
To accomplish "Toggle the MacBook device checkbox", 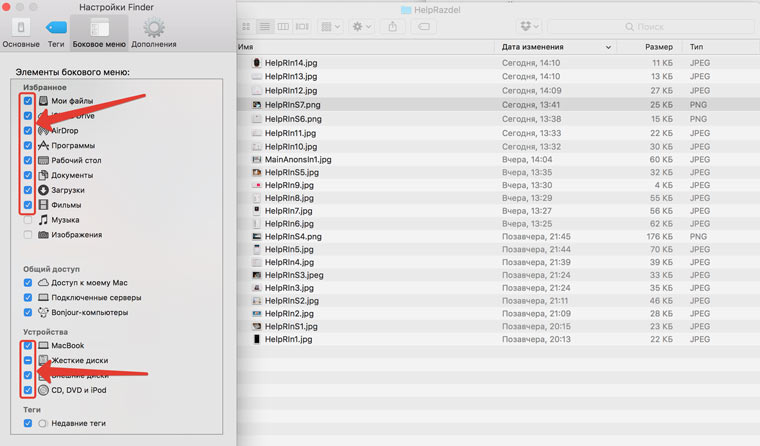I will pos(28,346).
